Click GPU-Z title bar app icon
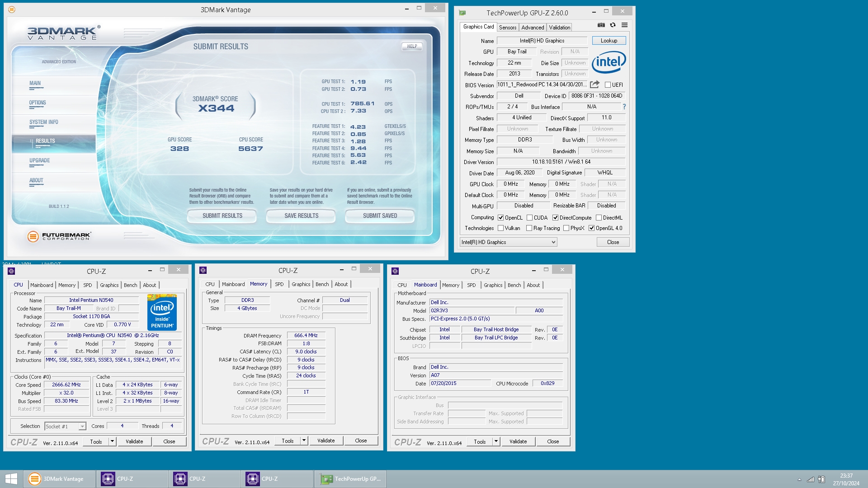This screenshot has width=868, height=488. pos(462,13)
